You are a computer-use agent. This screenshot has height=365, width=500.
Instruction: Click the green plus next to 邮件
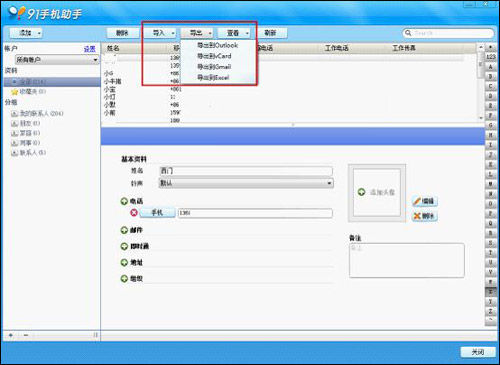tap(124, 230)
